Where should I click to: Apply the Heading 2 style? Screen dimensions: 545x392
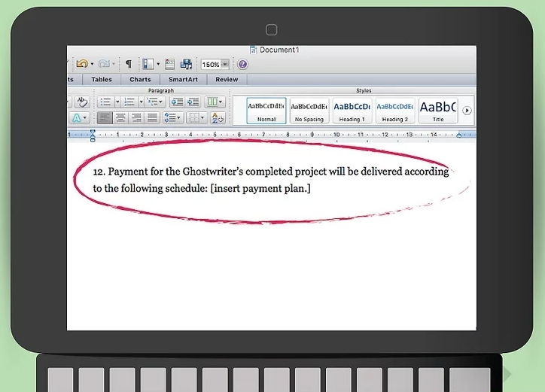coord(395,111)
